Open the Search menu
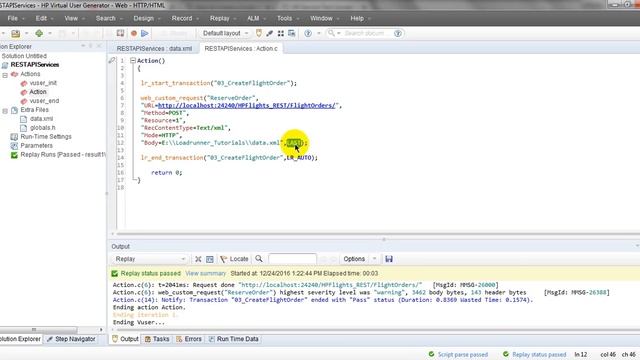Image resolution: width=640 pixels, height=360 pixels. pyautogui.click(x=106, y=18)
